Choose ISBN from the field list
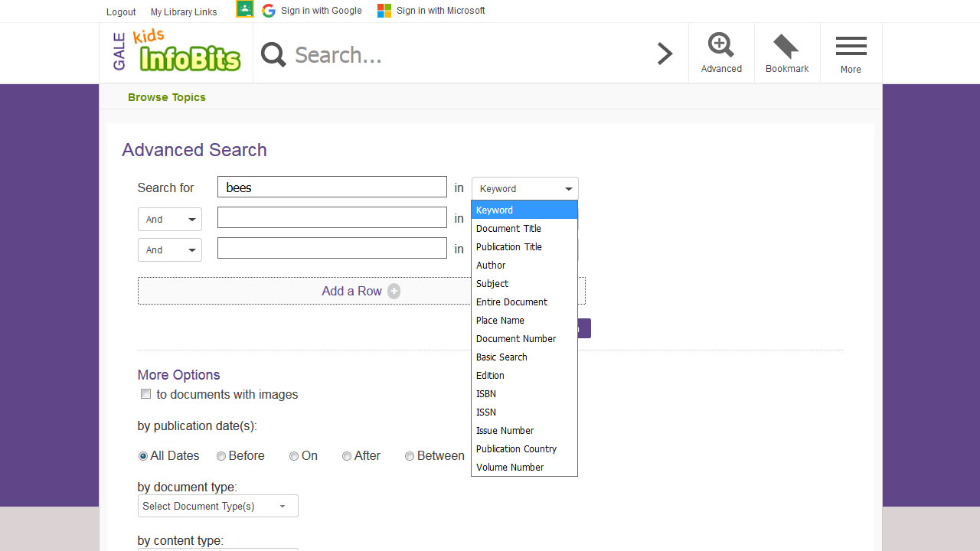This screenshot has height=551, width=980. point(524,393)
